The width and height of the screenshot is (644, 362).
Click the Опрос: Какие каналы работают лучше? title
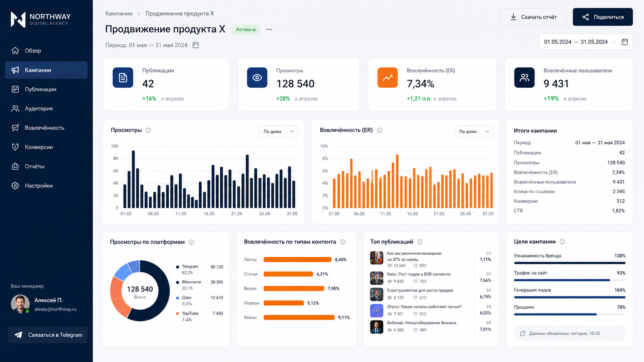click(x=424, y=307)
